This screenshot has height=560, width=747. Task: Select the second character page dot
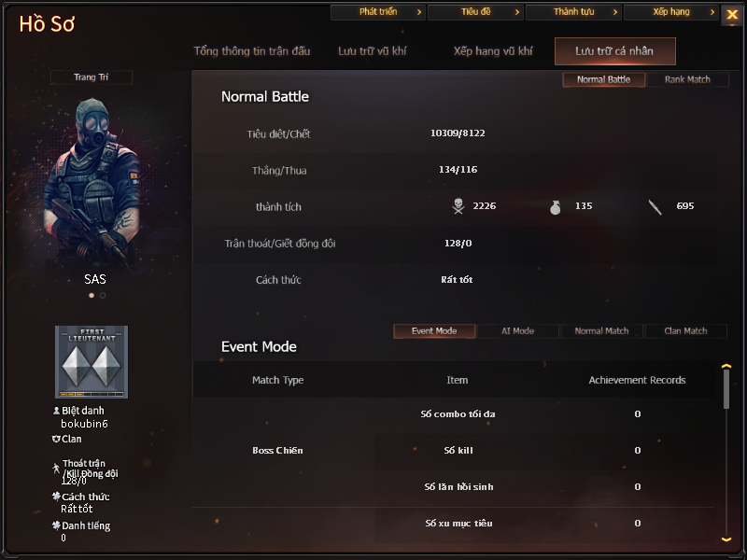103,295
